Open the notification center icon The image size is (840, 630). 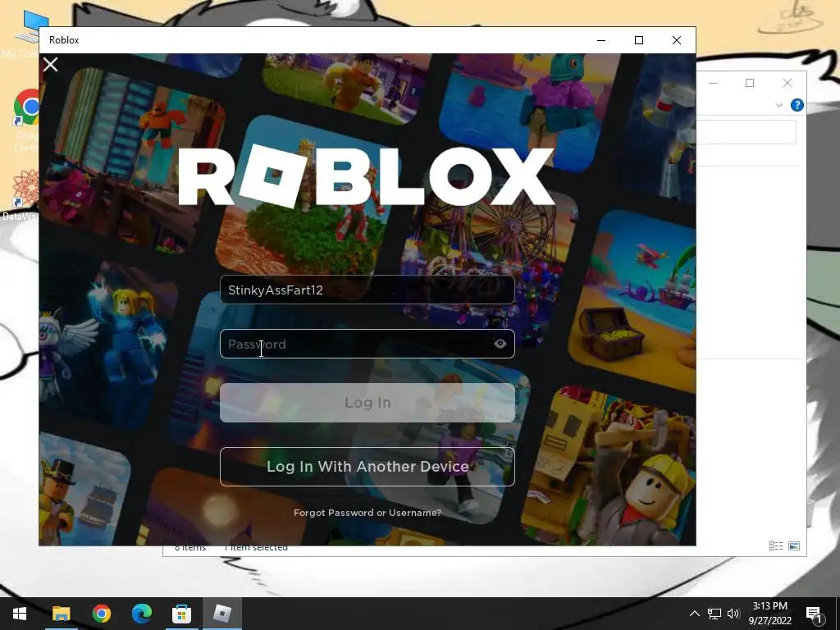815,614
